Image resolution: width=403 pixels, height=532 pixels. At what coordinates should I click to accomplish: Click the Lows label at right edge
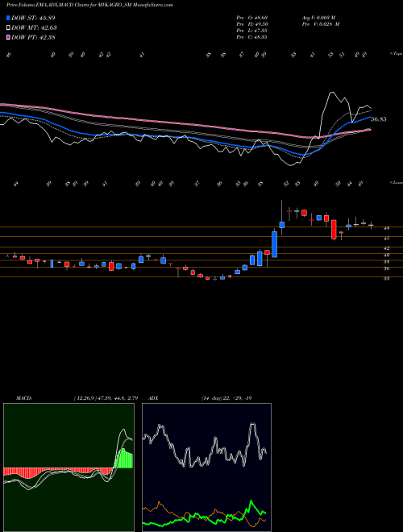[x=397, y=182]
